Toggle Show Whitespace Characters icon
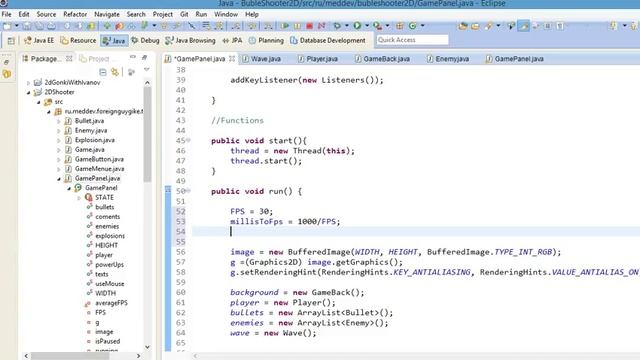 click(560, 26)
